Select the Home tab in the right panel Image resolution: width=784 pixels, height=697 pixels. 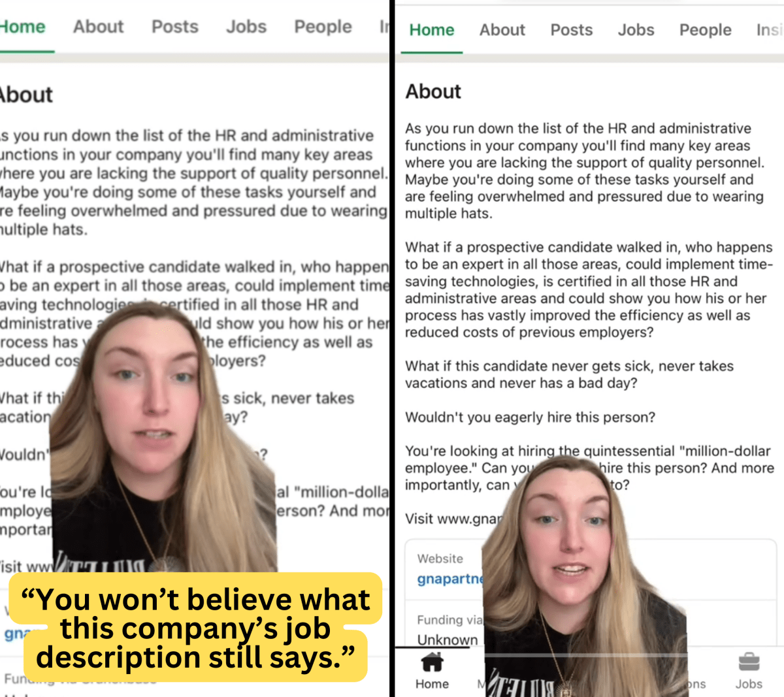tap(432, 30)
